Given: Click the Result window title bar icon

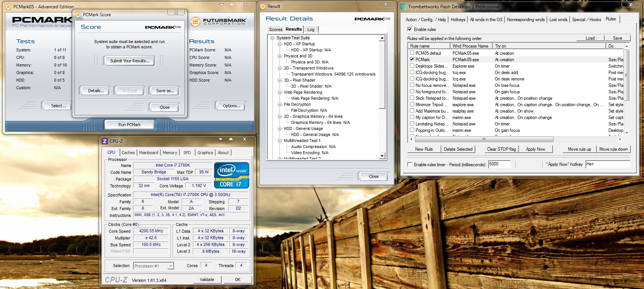Looking at the screenshot, I should [x=263, y=6].
